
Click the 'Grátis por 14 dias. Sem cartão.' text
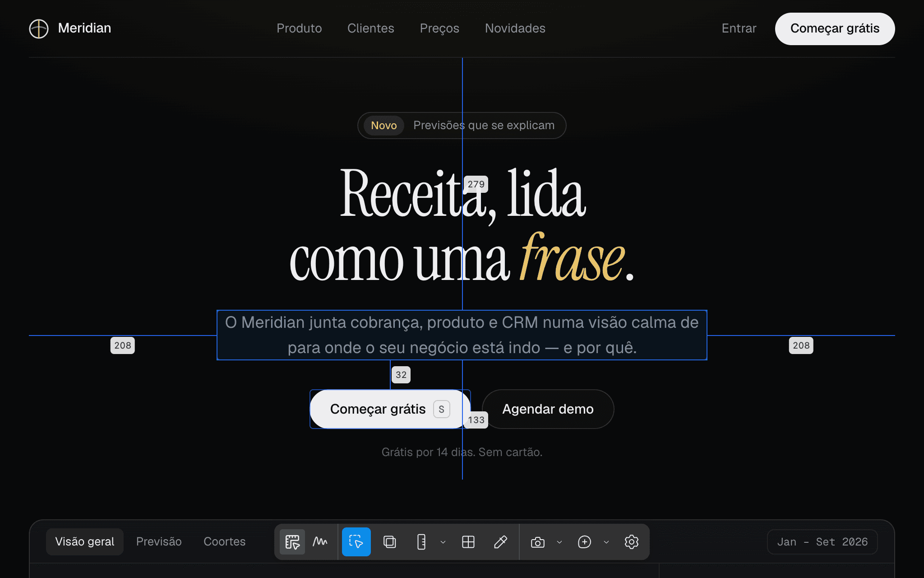tap(462, 452)
